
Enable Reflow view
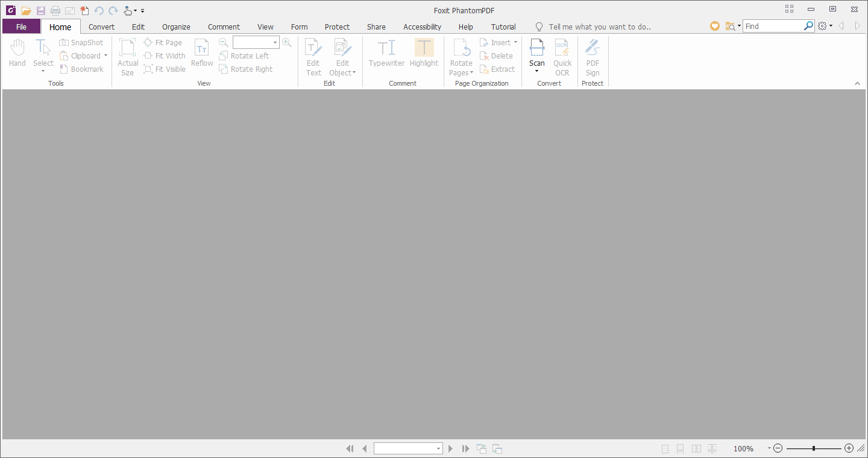click(202, 52)
